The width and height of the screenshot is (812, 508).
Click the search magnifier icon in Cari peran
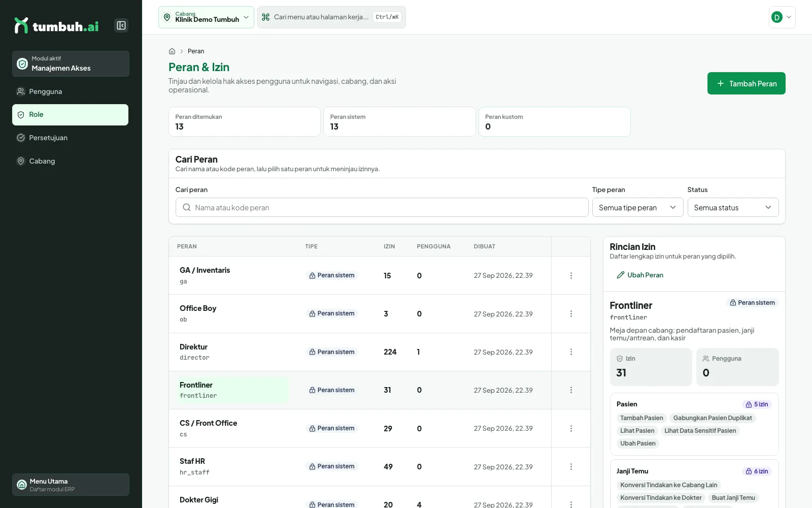187,207
